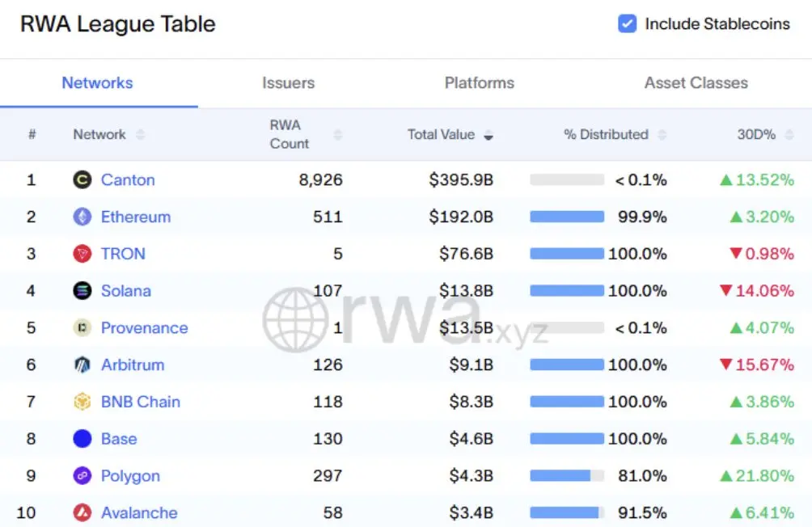Click the Avalanche logo icon

click(x=82, y=512)
